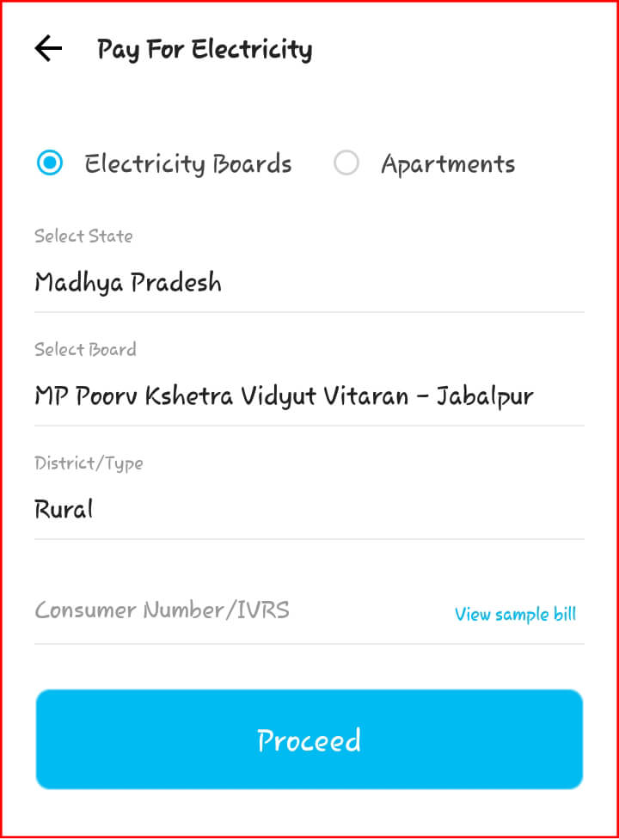The width and height of the screenshot is (619, 840).
Task: Click the word 'Electricity' in the page header
Action: pos(252,50)
